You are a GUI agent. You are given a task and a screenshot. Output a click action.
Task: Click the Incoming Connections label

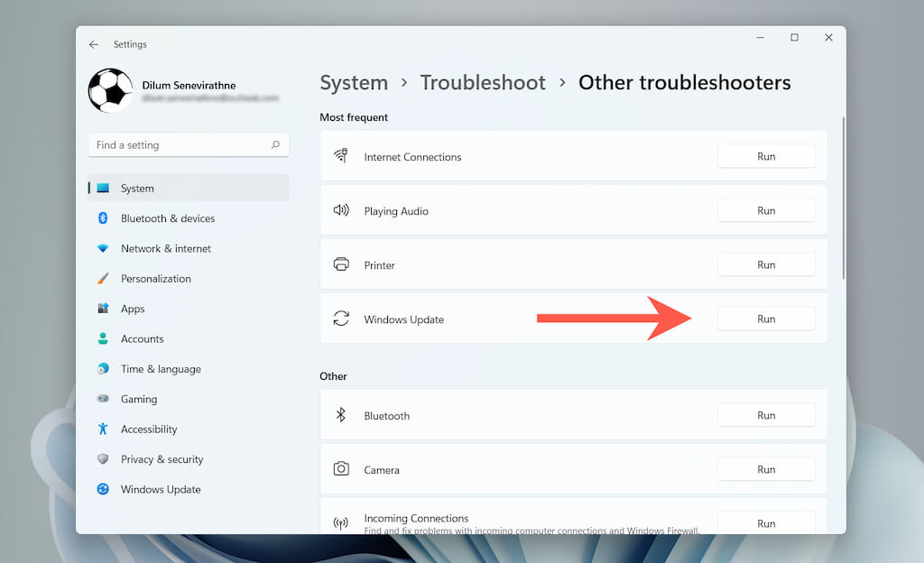pyautogui.click(x=416, y=518)
